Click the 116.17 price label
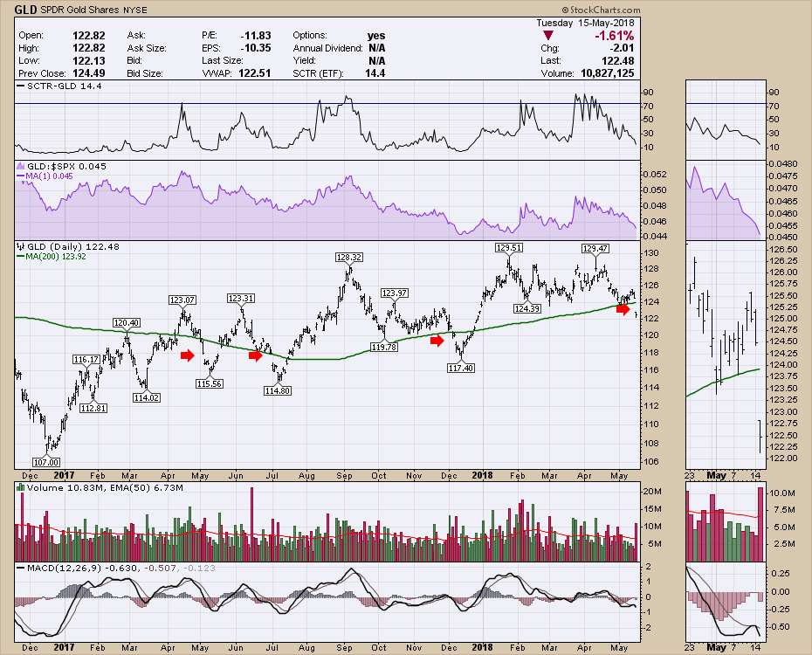Image resolution: width=812 pixels, height=655 pixels. pyautogui.click(x=86, y=360)
